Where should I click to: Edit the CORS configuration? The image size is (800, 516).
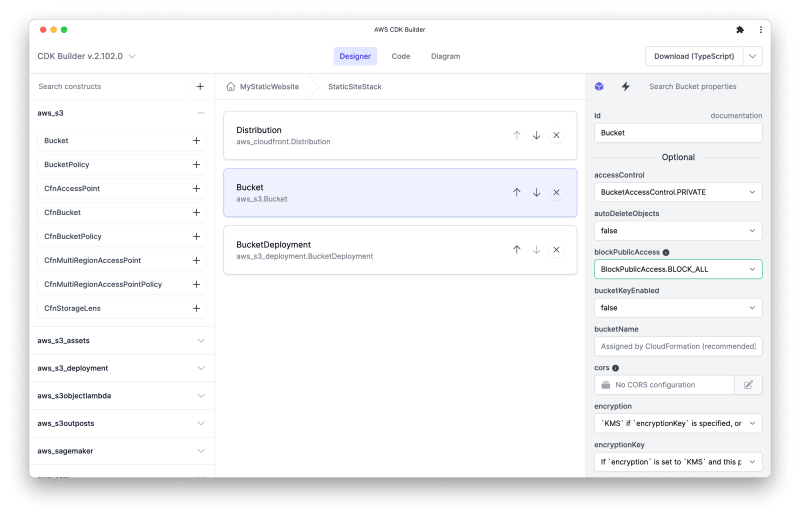pyautogui.click(x=748, y=385)
